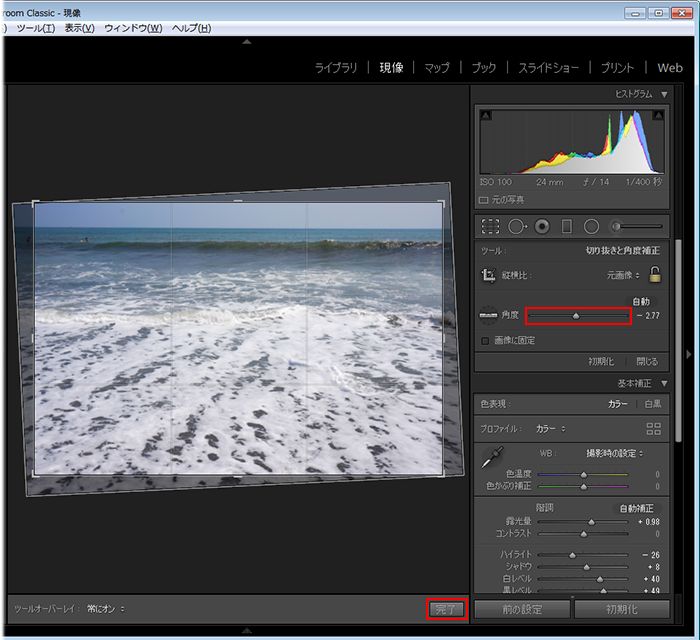Click the ハイライト slider

tap(583, 555)
